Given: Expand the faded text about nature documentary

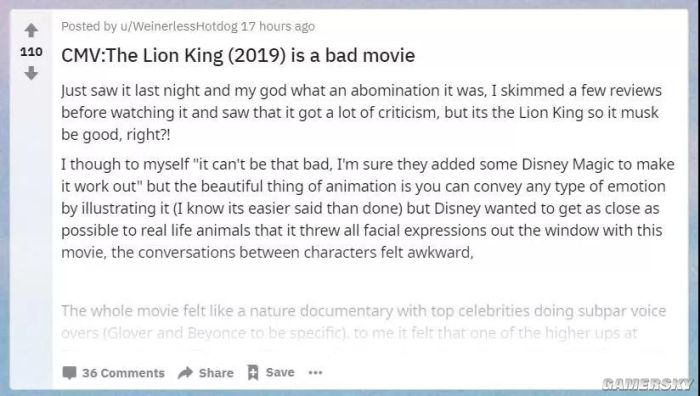Looking at the screenshot, I should pyautogui.click(x=363, y=311).
